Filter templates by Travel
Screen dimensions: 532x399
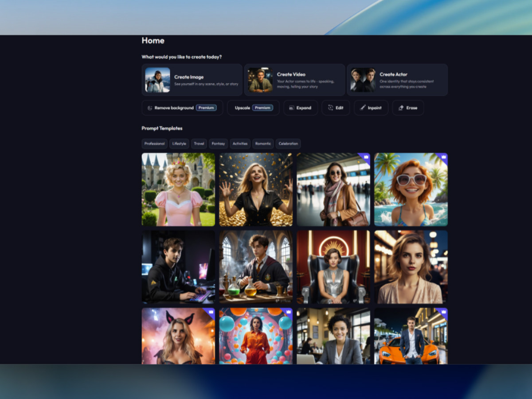pos(199,144)
